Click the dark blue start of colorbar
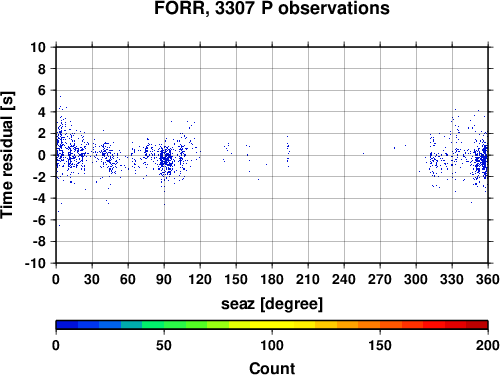 pyautogui.click(x=67, y=325)
